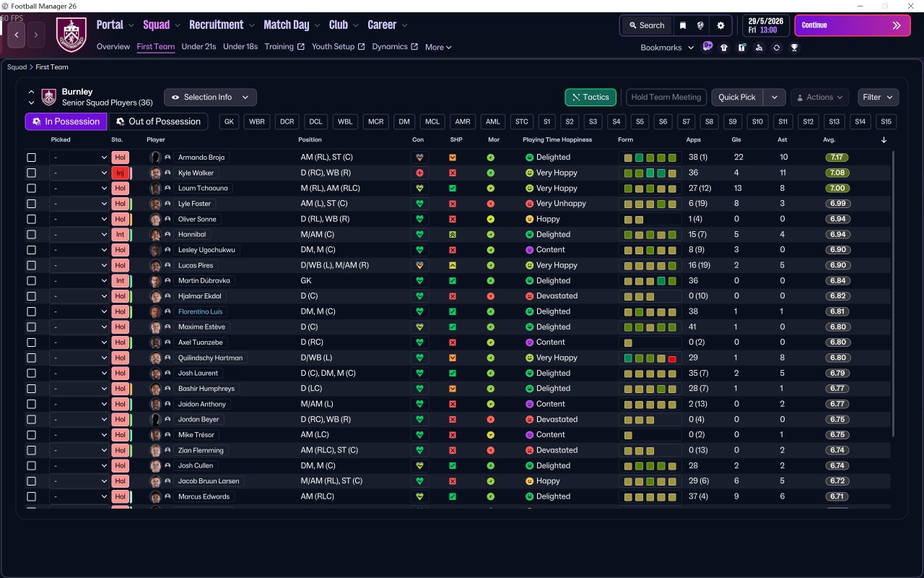The width and height of the screenshot is (924, 578).
Task: Click the Int status badge for Hannibal
Action: point(120,235)
